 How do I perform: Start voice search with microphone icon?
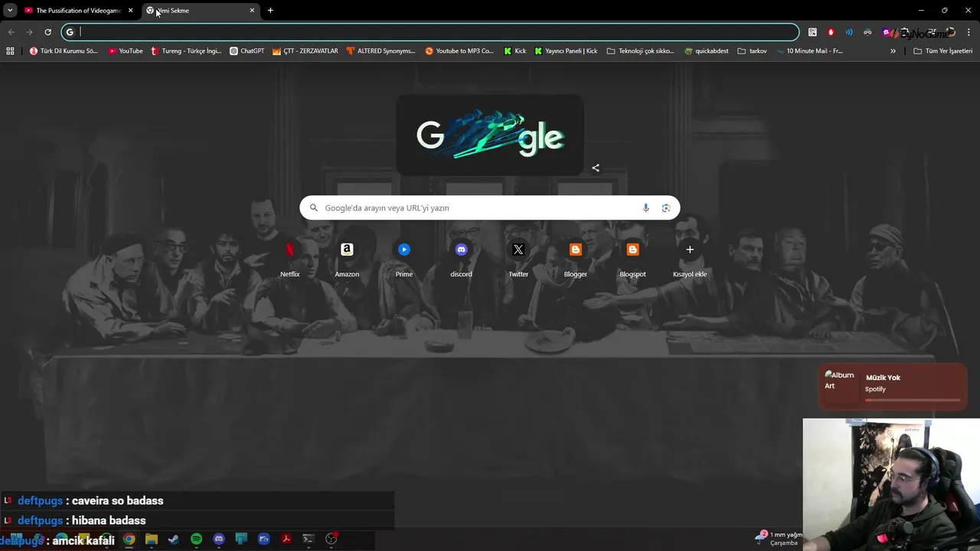pyautogui.click(x=645, y=208)
